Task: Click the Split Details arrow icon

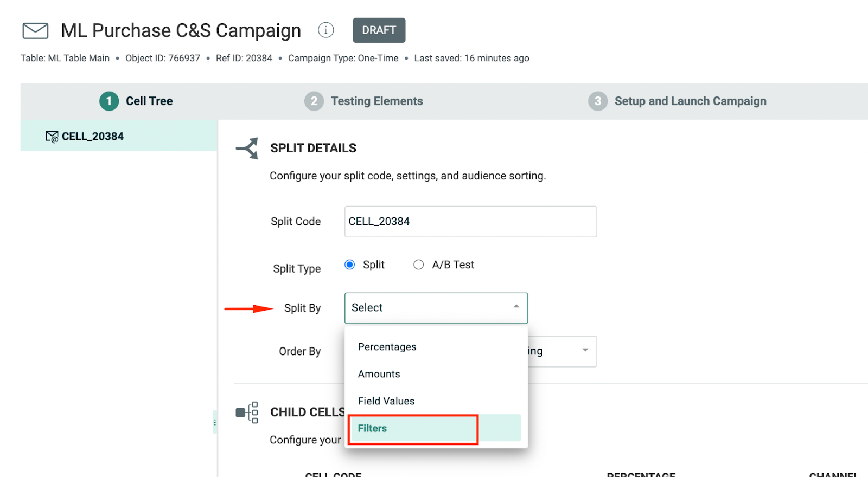Action: (x=247, y=148)
